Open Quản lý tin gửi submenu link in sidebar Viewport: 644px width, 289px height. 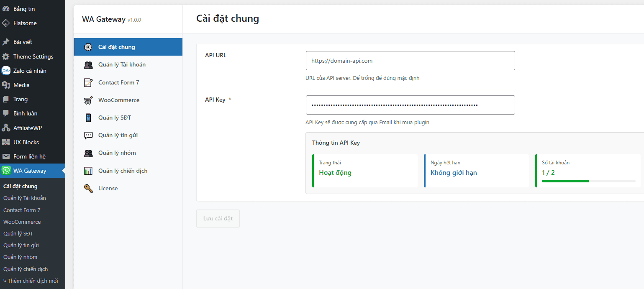point(21,246)
